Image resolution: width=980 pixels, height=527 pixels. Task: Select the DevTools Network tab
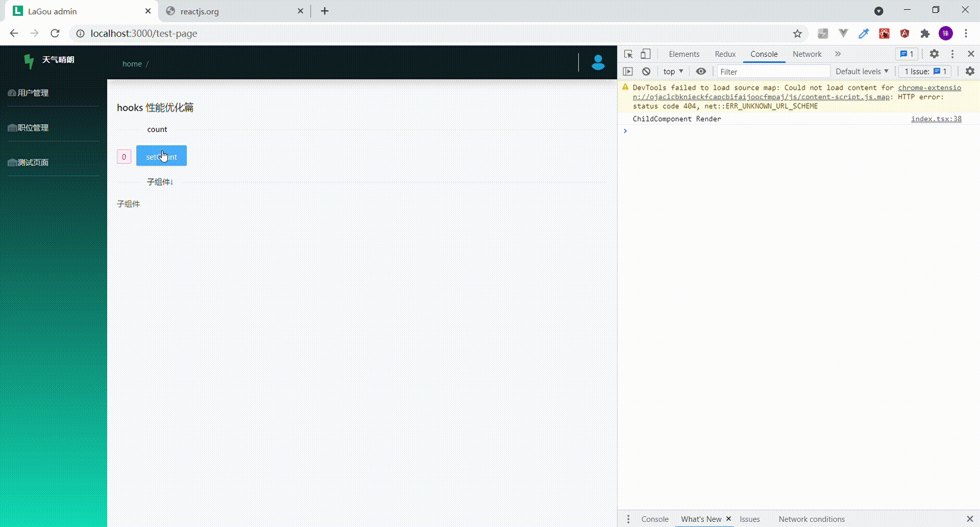[x=807, y=54]
